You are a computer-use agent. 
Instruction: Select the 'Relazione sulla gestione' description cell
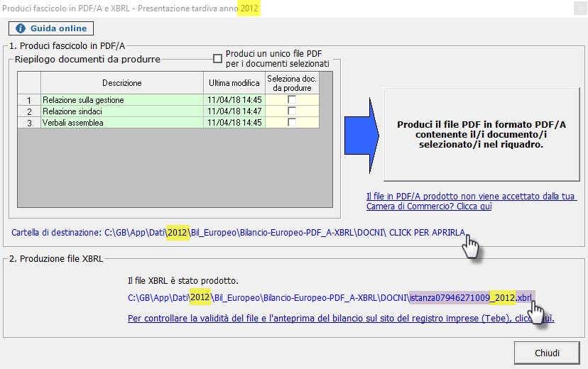122,100
